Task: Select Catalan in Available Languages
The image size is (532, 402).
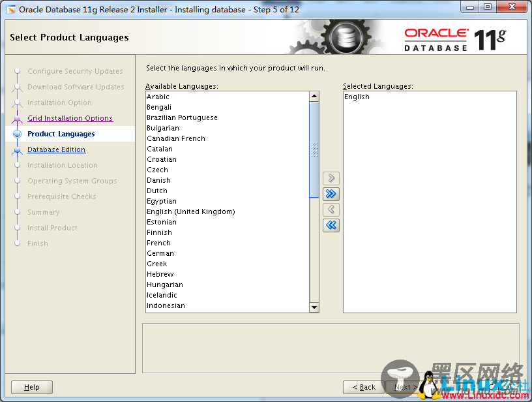Action: click(x=228, y=149)
